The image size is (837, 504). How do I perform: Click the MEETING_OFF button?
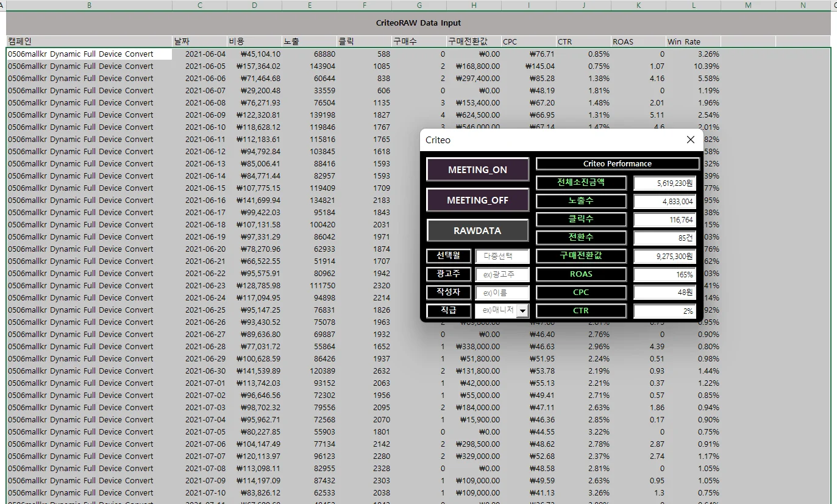477,200
